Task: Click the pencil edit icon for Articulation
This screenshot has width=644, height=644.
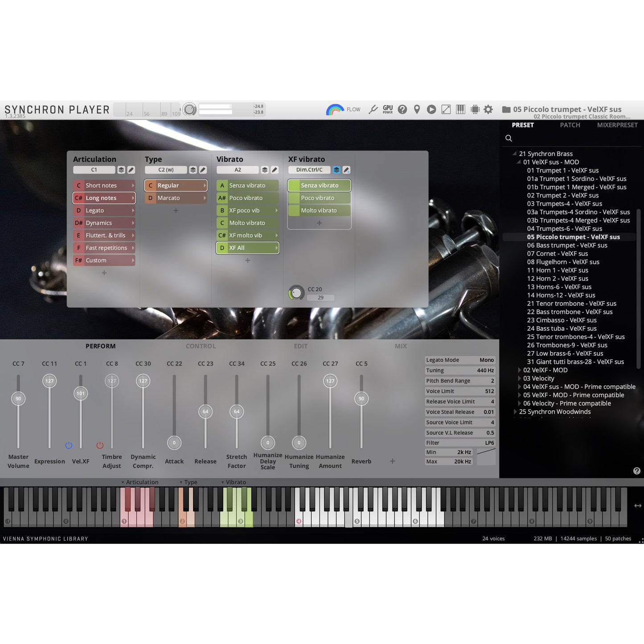Action: click(131, 170)
